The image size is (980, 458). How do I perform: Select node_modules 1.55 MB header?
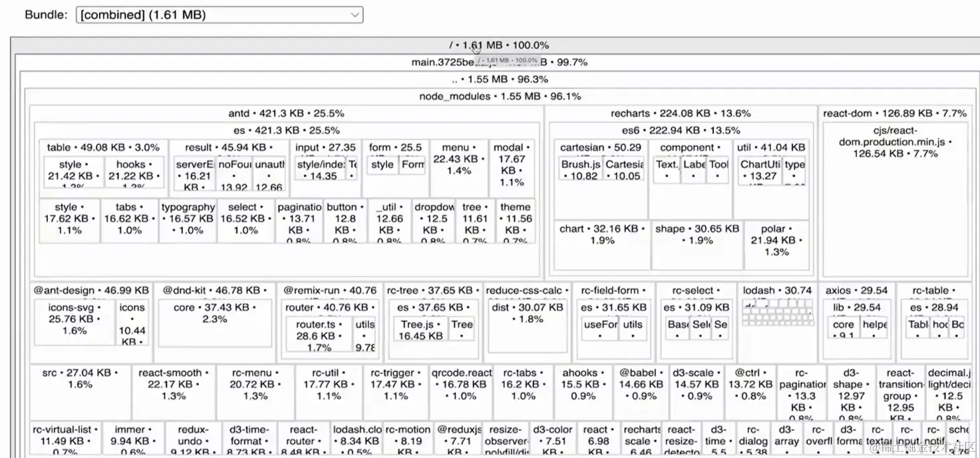click(x=499, y=97)
